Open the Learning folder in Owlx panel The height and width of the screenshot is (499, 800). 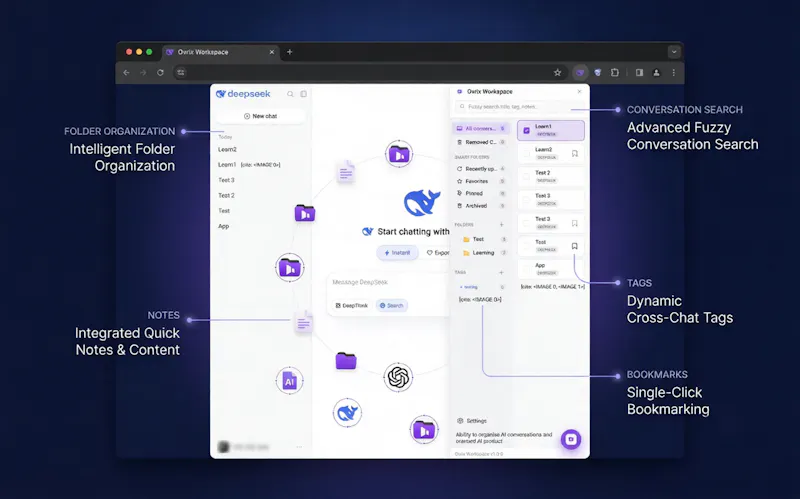click(x=484, y=253)
